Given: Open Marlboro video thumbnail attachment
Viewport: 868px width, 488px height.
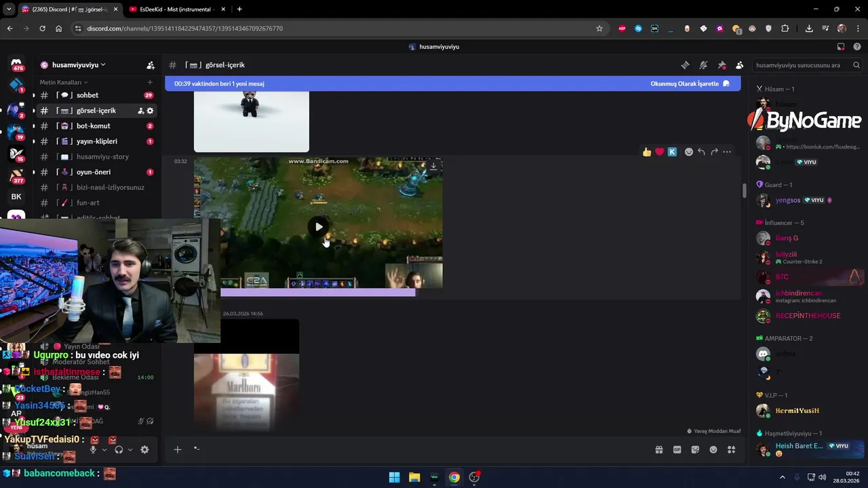Looking at the screenshot, I should tap(246, 375).
